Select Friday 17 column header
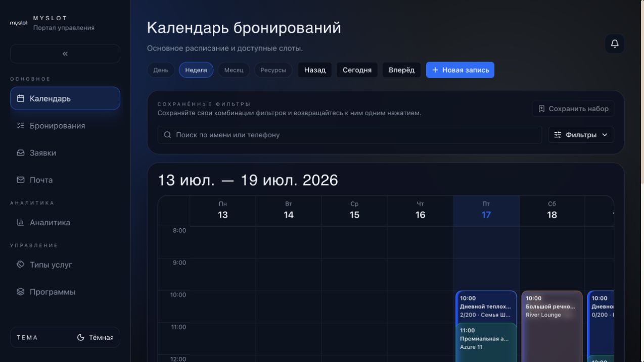Screen dimensions: 644x362 (486, 211)
